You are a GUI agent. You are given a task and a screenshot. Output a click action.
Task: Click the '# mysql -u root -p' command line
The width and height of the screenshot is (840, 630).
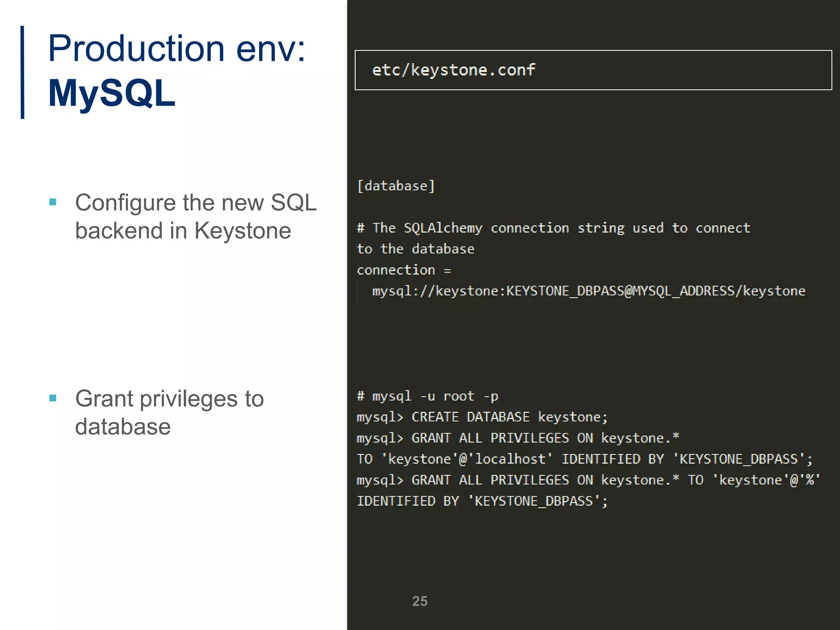pyautogui.click(x=427, y=396)
